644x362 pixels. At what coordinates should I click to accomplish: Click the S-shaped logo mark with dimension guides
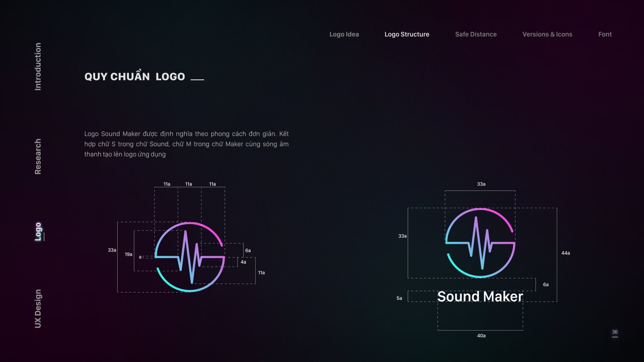click(190, 257)
